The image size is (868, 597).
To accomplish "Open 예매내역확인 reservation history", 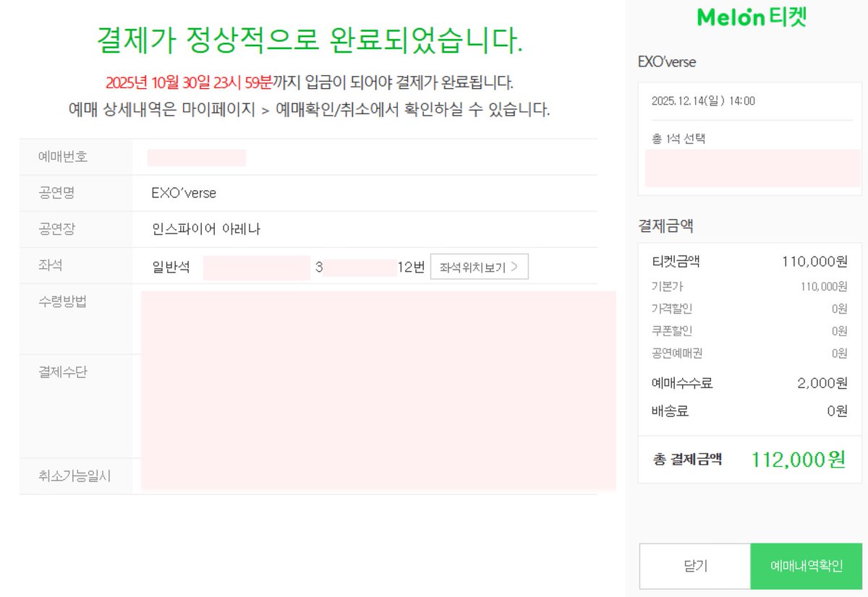I will pyautogui.click(x=807, y=566).
